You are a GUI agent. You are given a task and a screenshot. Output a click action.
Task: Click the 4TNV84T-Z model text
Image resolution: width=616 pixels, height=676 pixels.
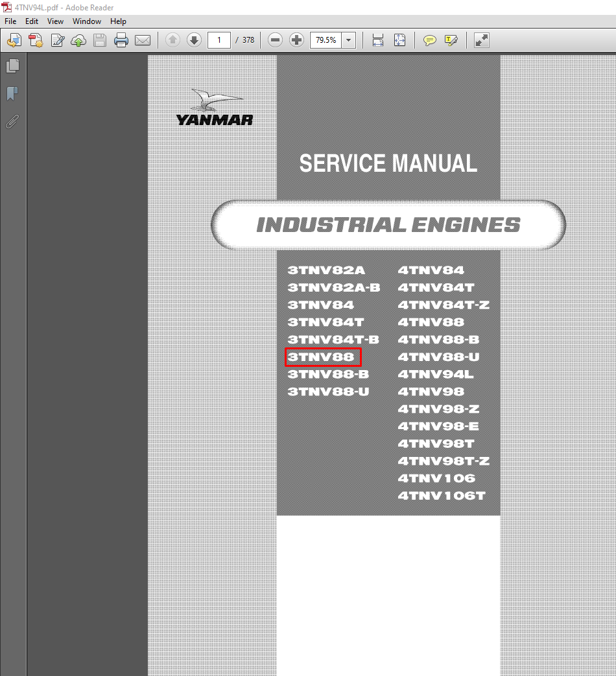click(444, 305)
